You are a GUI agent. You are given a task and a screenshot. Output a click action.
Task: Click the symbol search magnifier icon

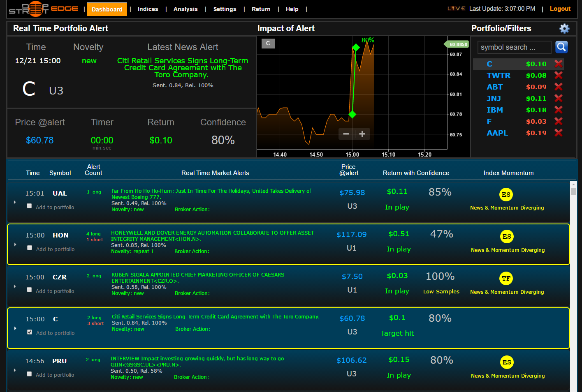[x=561, y=47]
